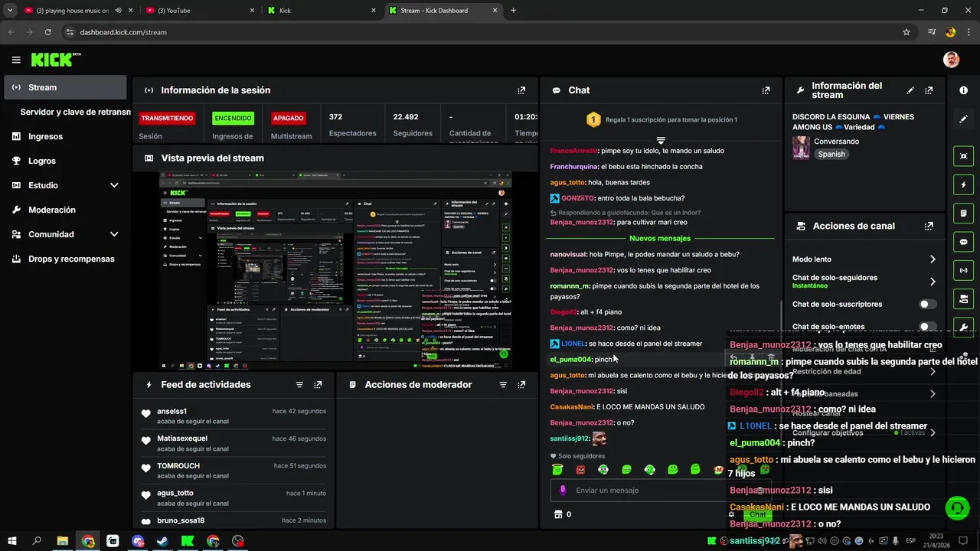Toggle moderator actions document widget in right toolbar
Viewport: 980px width, 551px height.
click(963, 213)
